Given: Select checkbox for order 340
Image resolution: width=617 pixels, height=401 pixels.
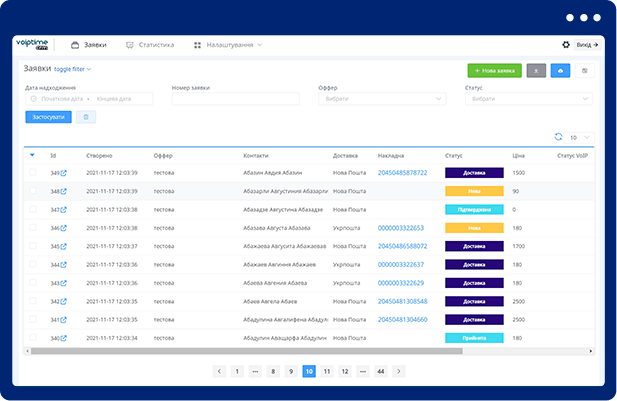Looking at the screenshot, I should 33,338.
